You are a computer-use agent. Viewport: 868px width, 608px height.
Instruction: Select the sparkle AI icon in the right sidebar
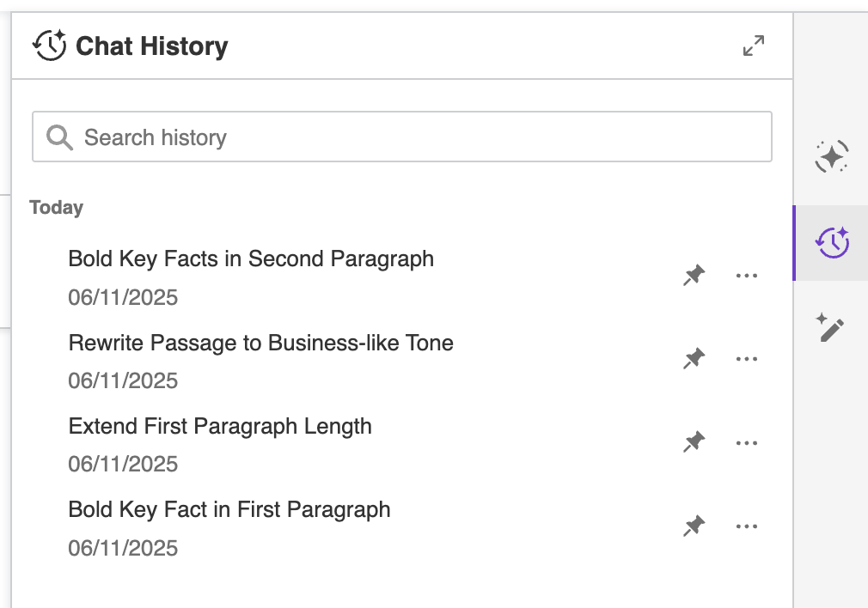831,156
